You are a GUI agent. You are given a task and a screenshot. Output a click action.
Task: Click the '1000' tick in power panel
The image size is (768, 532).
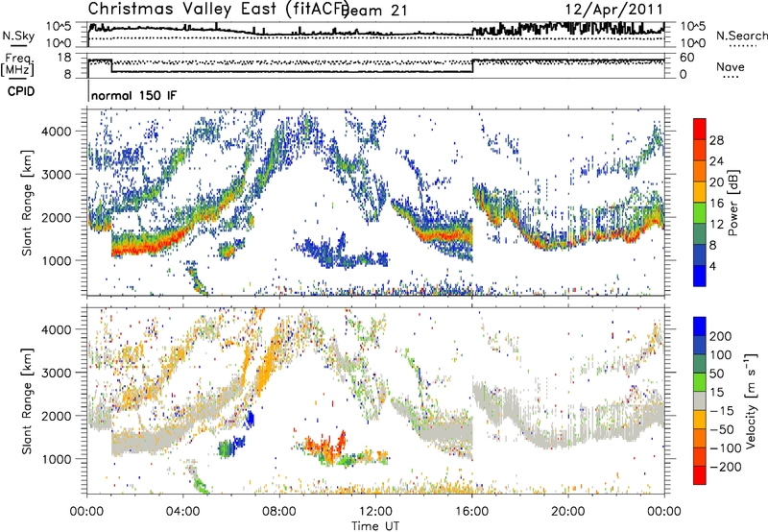coord(56,261)
